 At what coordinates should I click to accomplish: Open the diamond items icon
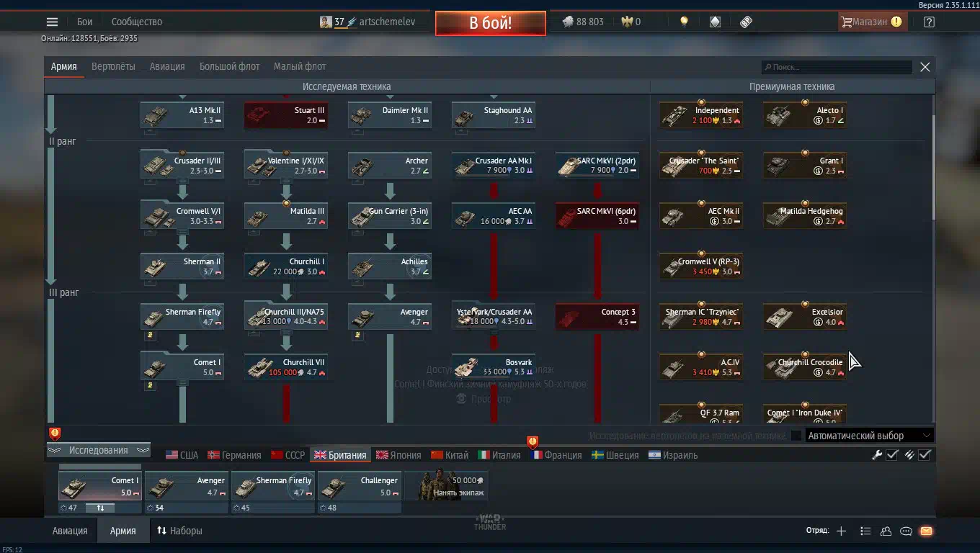[x=715, y=22]
